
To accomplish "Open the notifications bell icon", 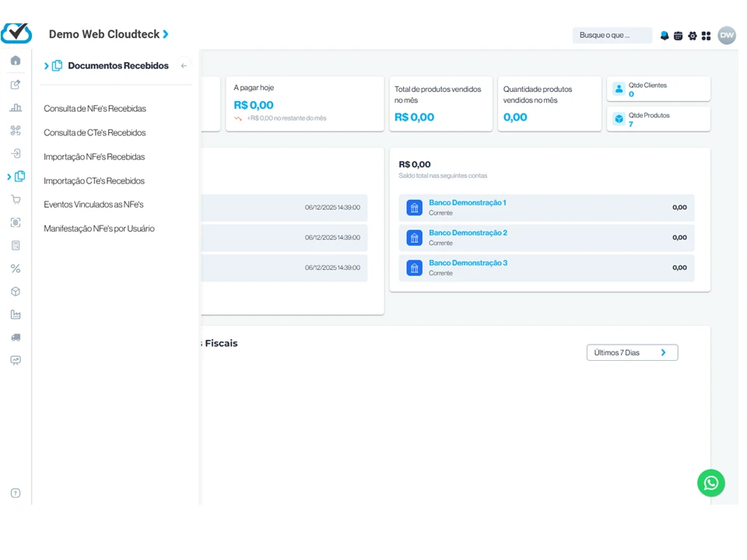I will click(x=665, y=36).
